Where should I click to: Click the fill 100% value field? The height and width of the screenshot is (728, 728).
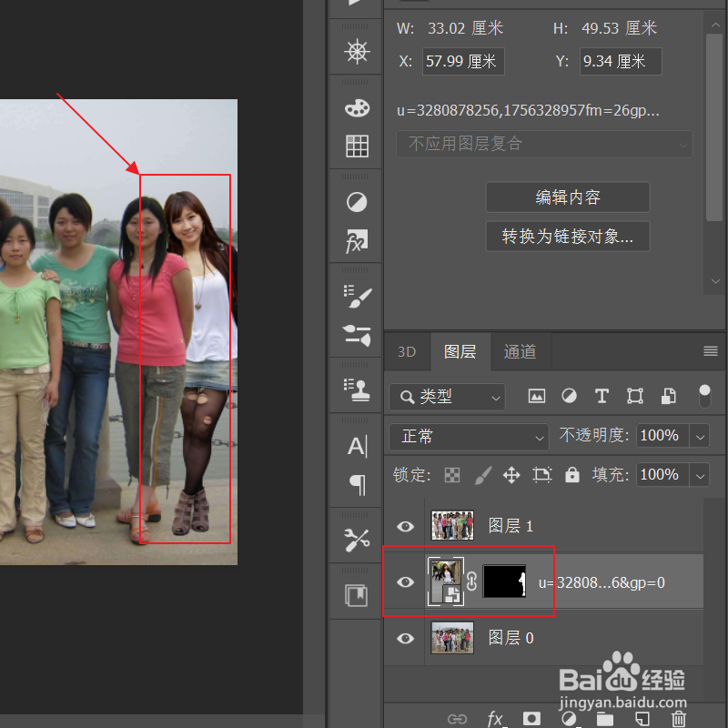[x=662, y=474]
